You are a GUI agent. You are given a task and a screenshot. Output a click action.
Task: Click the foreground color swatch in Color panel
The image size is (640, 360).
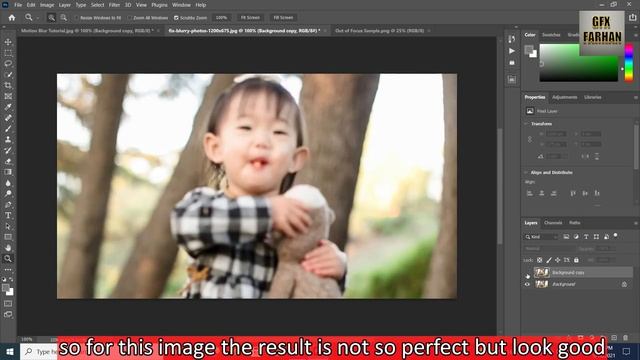click(529, 50)
